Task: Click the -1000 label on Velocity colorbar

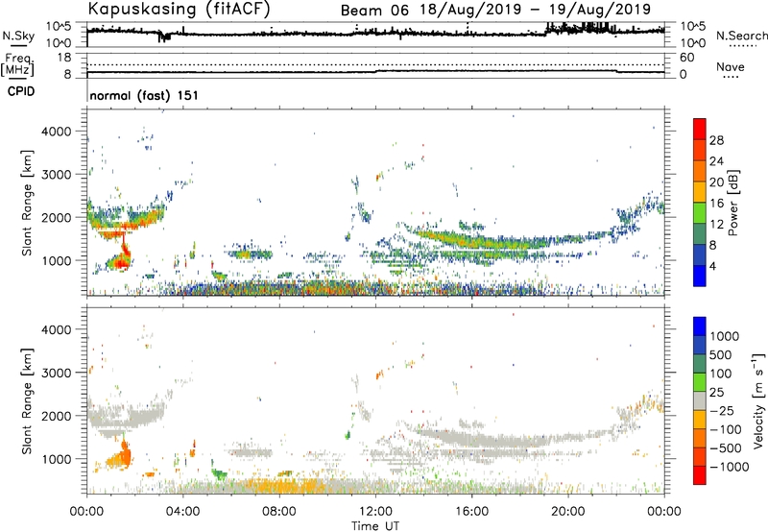Action: pos(729,467)
